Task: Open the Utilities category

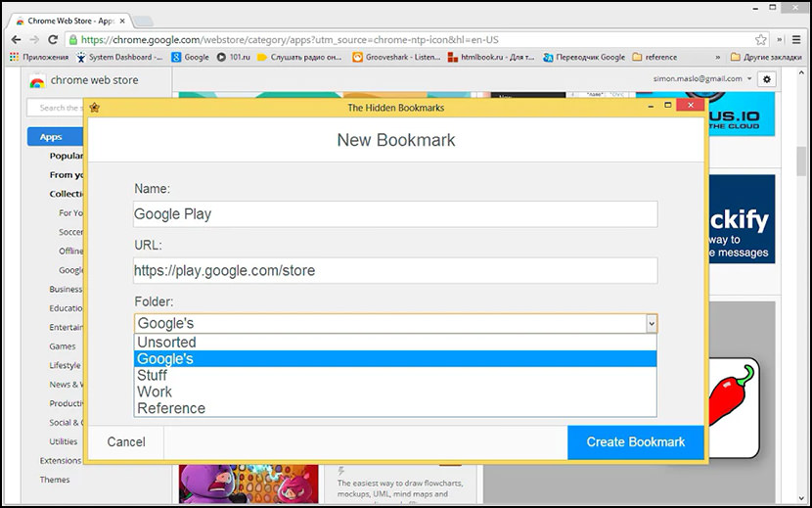Action: [x=64, y=441]
